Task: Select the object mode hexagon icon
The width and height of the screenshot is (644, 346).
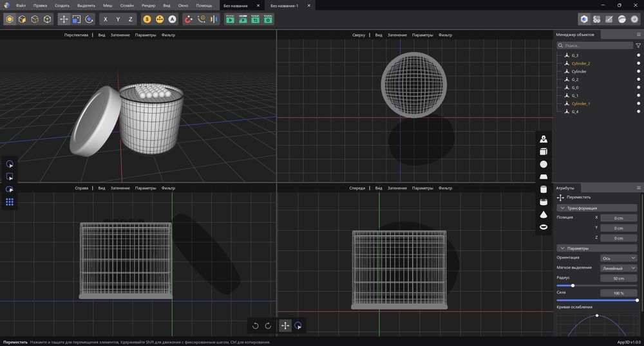Action: tap(10, 19)
